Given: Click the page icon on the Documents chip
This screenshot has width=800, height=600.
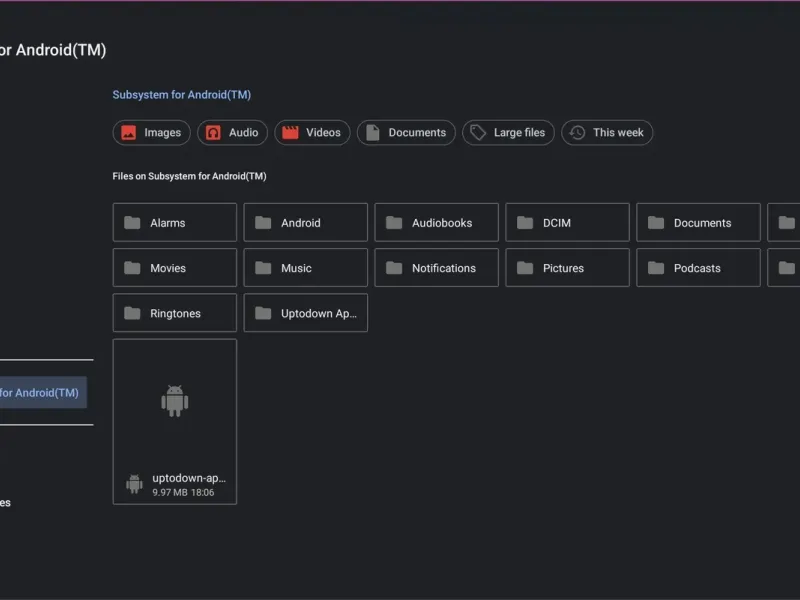Looking at the screenshot, I should (373, 133).
